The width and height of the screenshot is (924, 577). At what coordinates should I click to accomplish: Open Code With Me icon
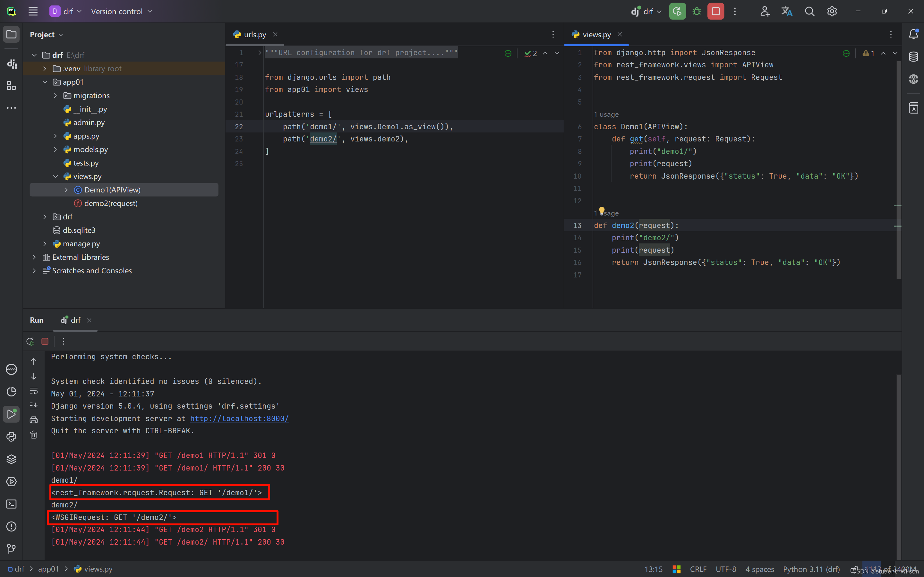point(765,12)
